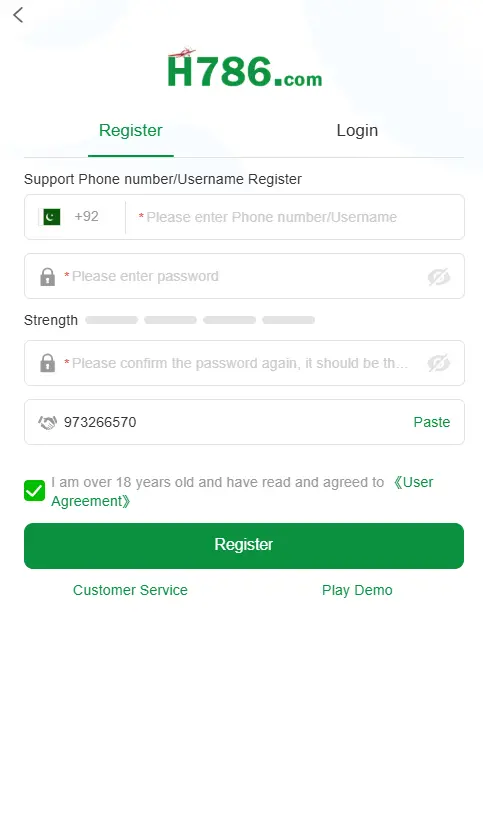The image size is (483, 820).
Task: Click the password strength indicator bar
Action: coord(200,320)
